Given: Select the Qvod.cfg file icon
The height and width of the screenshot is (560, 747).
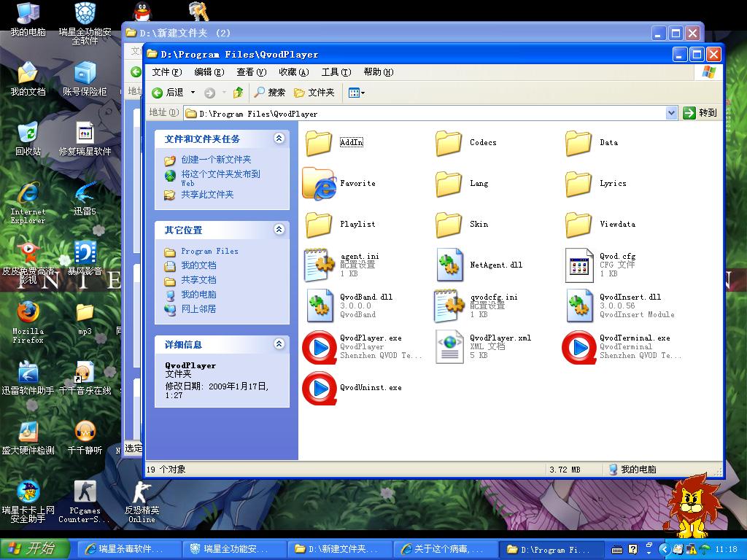Looking at the screenshot, I should [x=579, y=265].
